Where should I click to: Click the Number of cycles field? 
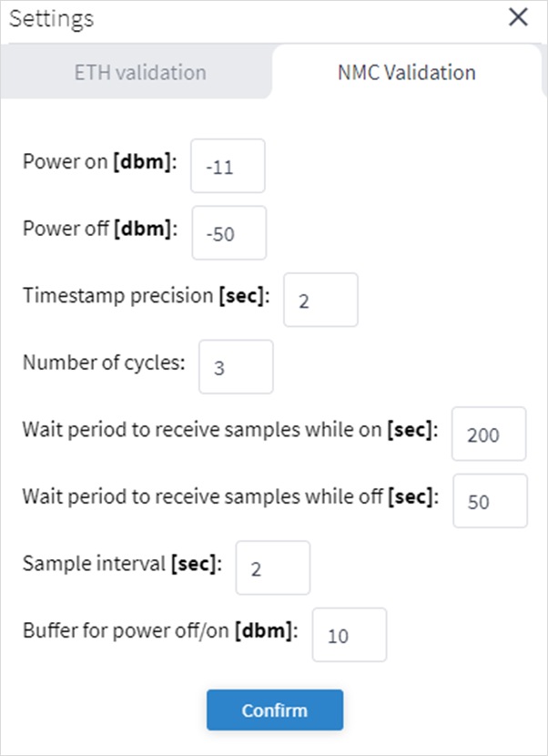coord(236,367)
